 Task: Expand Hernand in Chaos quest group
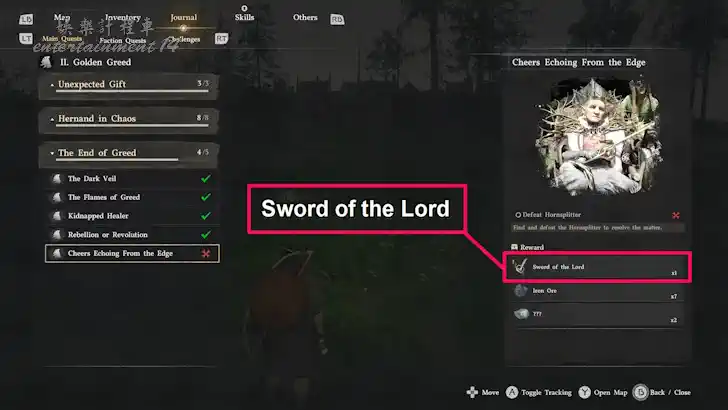[128, 120]
